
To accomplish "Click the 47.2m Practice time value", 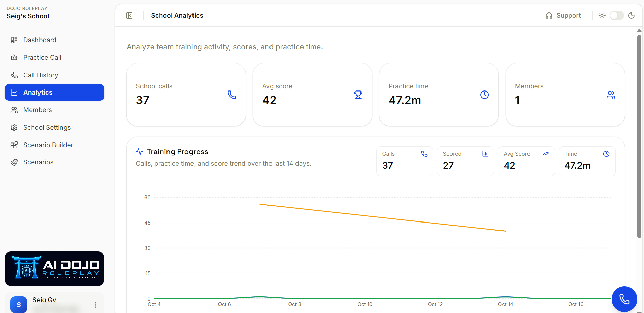I will pyautogui.click(x=405, y=100).
